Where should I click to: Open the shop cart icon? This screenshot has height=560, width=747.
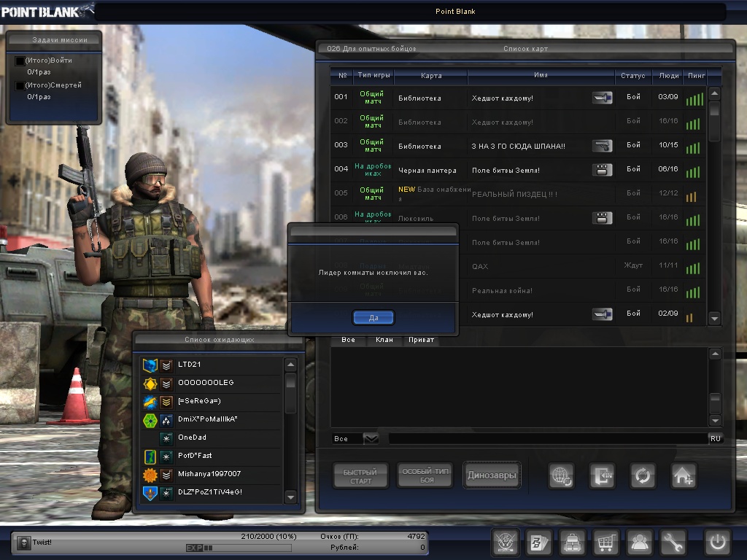(605, 542)
